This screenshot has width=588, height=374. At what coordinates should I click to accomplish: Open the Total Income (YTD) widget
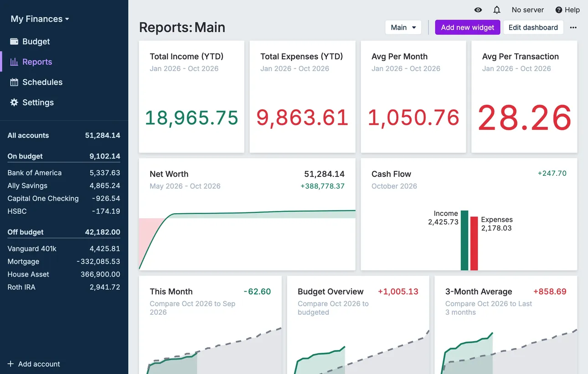(x=191, y=97)
